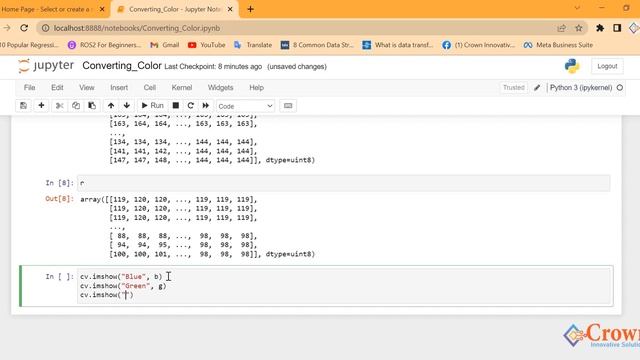Open the Insert menu
The image size is (640, 360).
click(119, 88)
